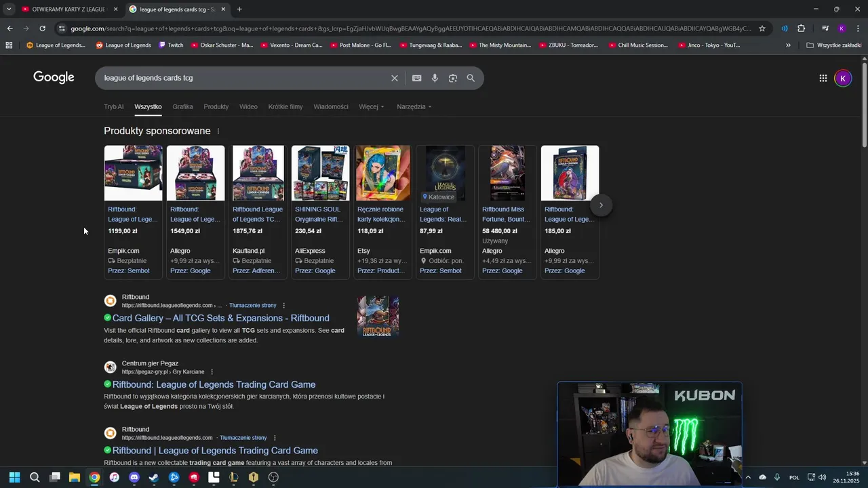The width and height of the screenshot is (868, 488).
Task: Switch to Tryb AI
Action: (114, 107)
